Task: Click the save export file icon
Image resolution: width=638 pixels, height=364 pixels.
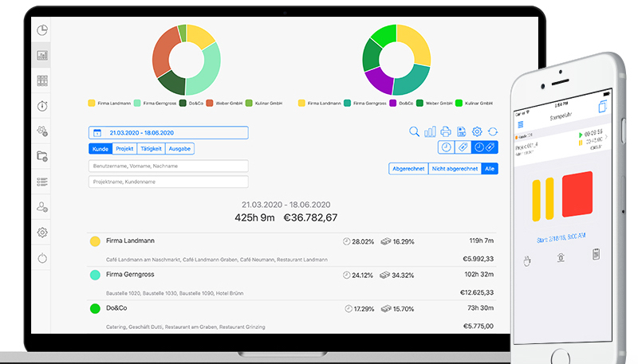Action: click(462, 131)
